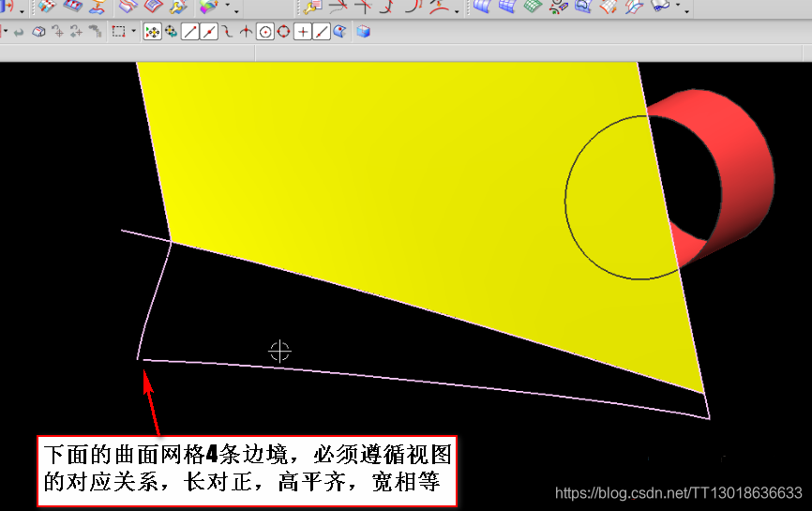Select the gray block body icon
This screenshot has height=511, width=812.
point(38,32)
